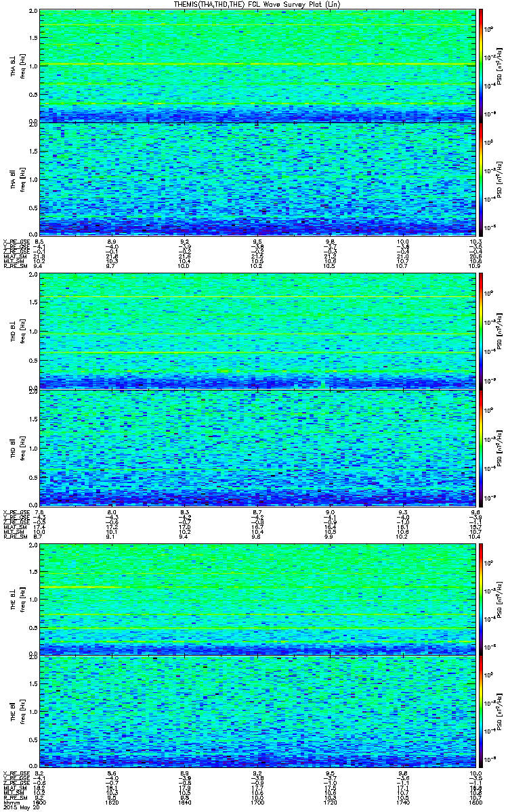Click the 1720 time tick label

pyautogui.click(x=330, y=803)
